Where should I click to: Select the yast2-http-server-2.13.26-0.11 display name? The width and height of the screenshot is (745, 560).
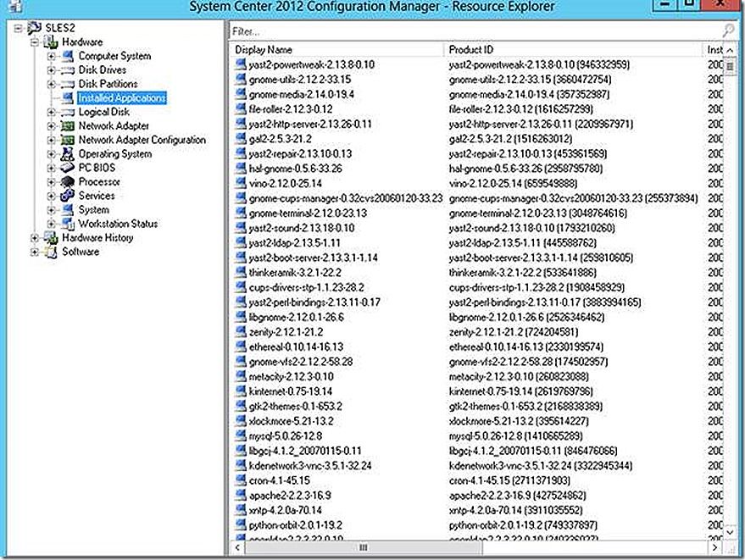[310, 124]
